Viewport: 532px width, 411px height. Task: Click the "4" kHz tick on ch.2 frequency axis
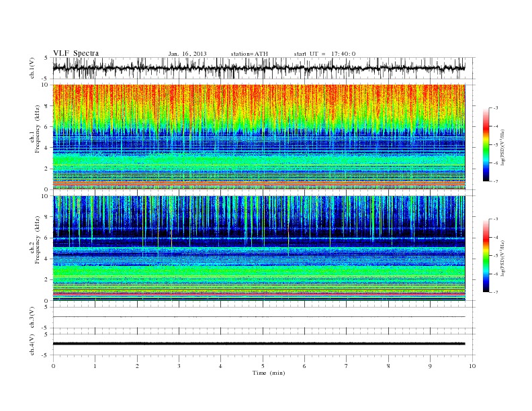[x=47, y=259]
